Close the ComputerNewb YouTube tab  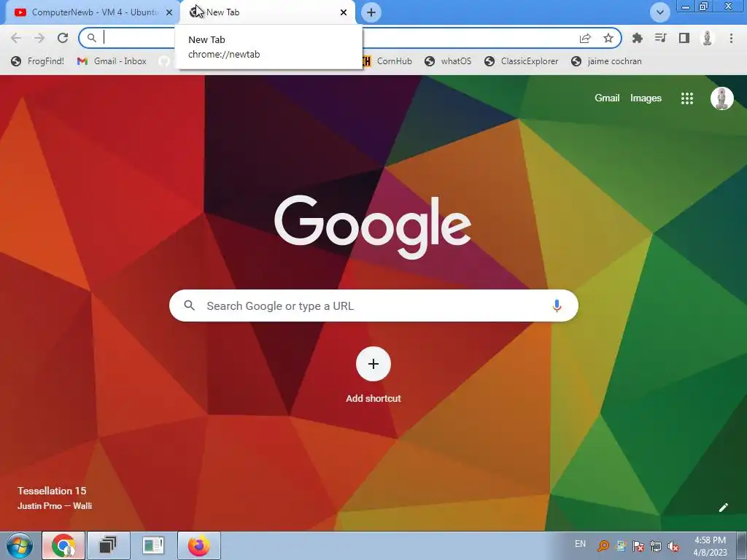coord(169,12)
